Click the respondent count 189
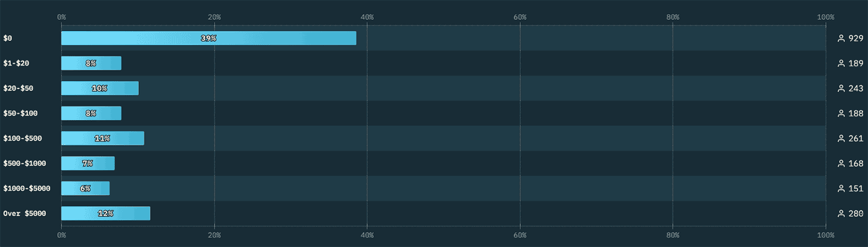The image size is (868, 247). (856, 63)
